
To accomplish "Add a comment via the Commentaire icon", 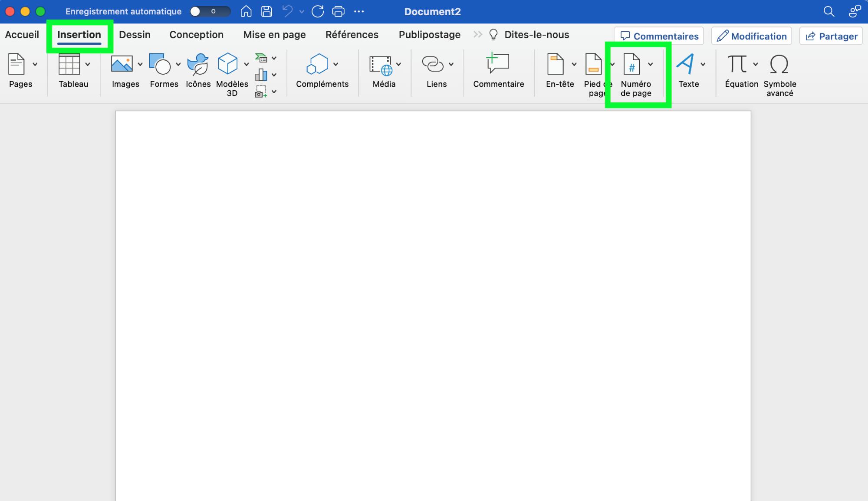I will click(x=497, y=63).
